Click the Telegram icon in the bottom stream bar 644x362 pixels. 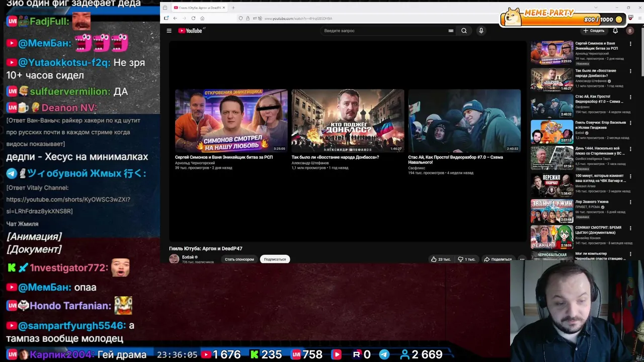384,354
